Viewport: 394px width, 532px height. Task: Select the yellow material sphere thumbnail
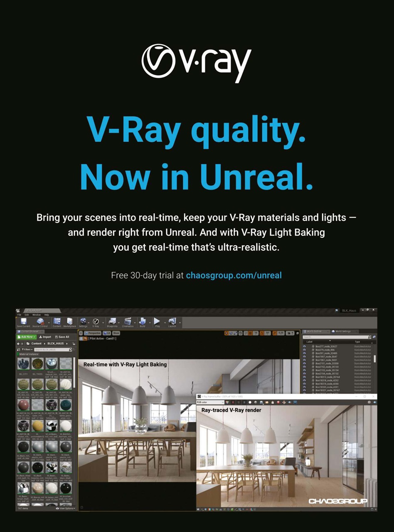click(x=37, y=425)
